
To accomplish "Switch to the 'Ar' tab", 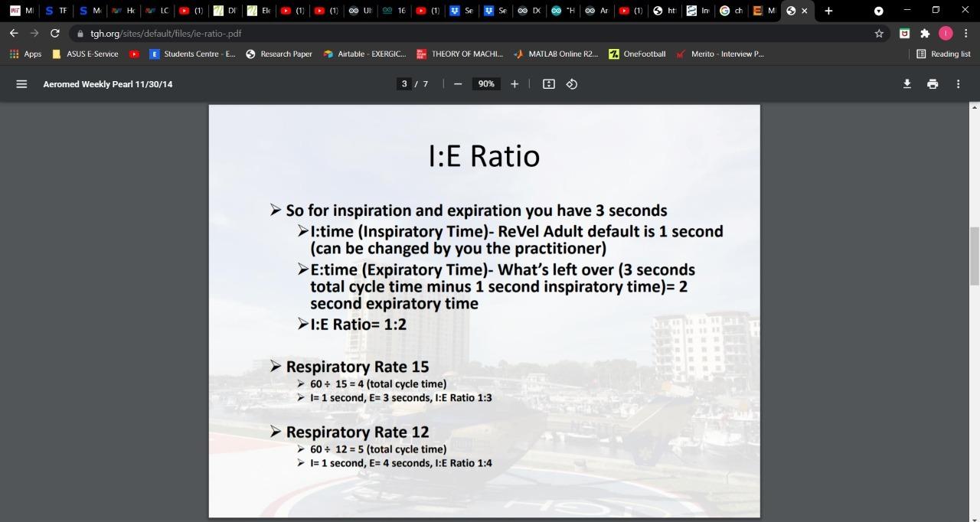I will point(596,11).
